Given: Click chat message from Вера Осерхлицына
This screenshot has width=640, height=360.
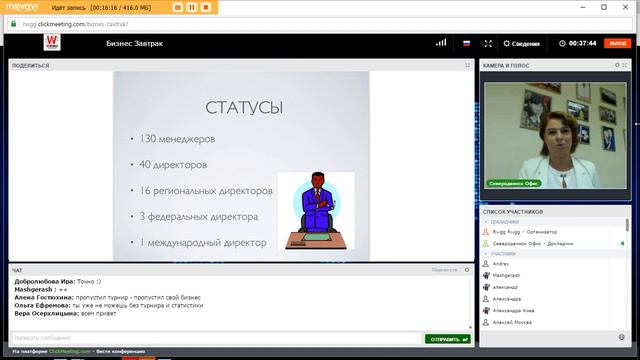Looking at the screenshot, I should click(x=65, y=313).
